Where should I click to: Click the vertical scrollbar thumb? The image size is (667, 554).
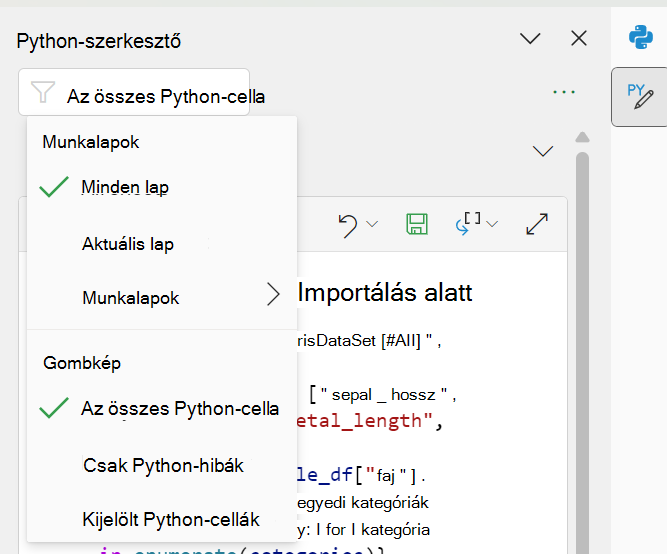pos(582,353)
